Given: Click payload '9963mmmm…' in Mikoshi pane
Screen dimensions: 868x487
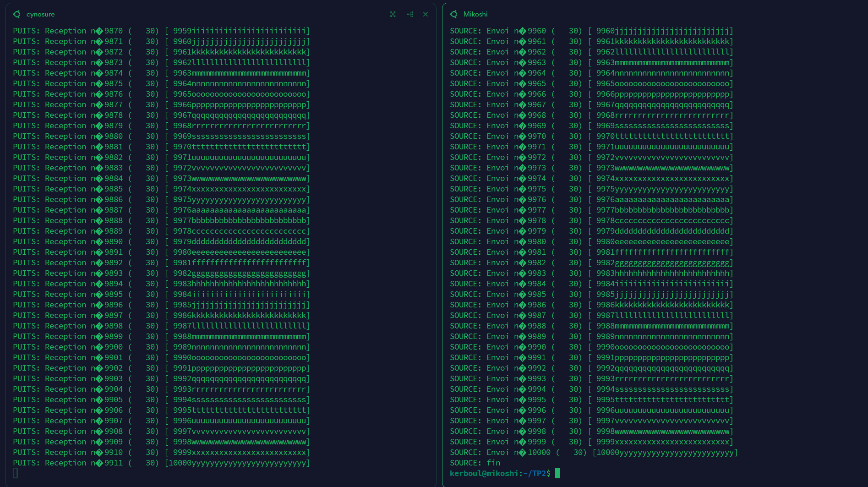Looking at the screenshot, I should (x=663, y=62).
